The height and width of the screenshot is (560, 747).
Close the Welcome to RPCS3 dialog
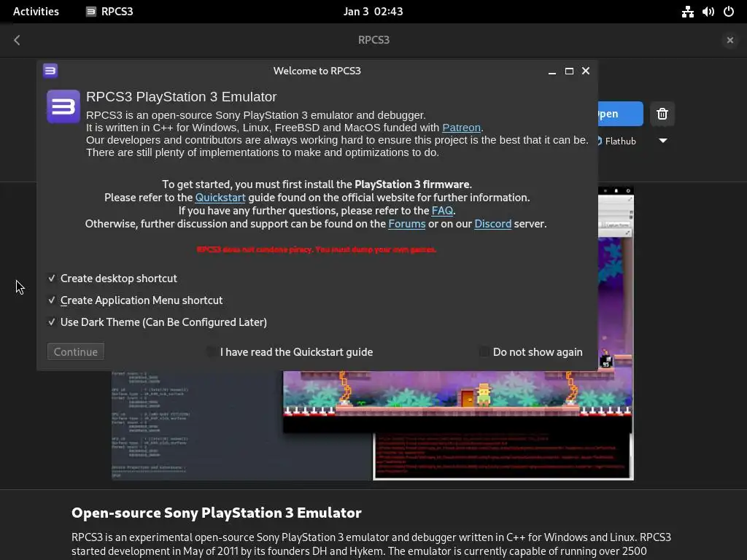(586, 71)
